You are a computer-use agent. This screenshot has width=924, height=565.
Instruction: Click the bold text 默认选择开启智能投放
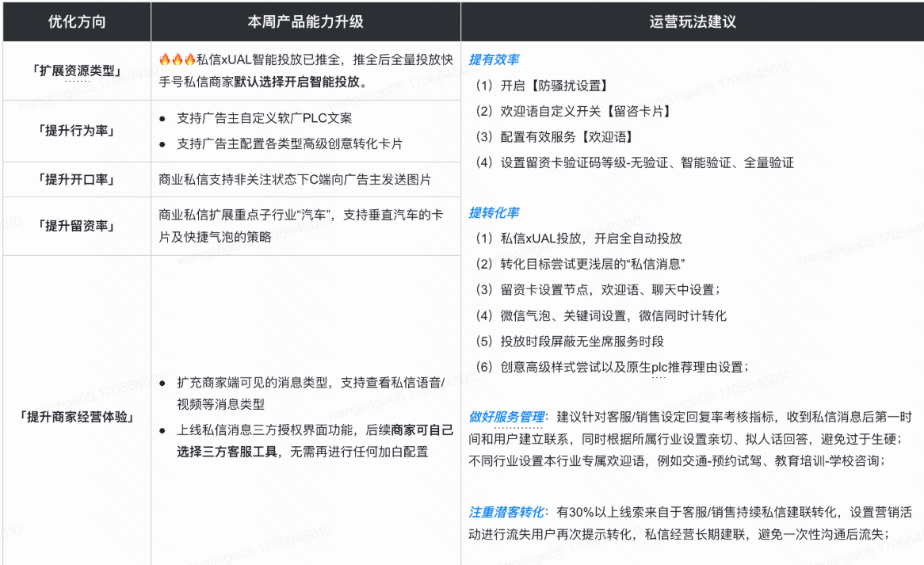click(296, 82)
